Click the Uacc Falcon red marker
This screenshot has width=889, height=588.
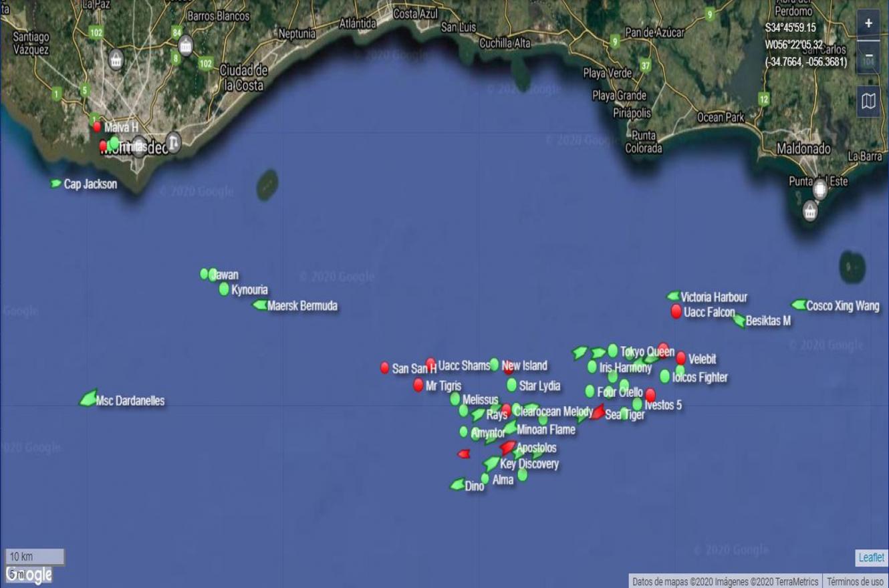[676, 311]
